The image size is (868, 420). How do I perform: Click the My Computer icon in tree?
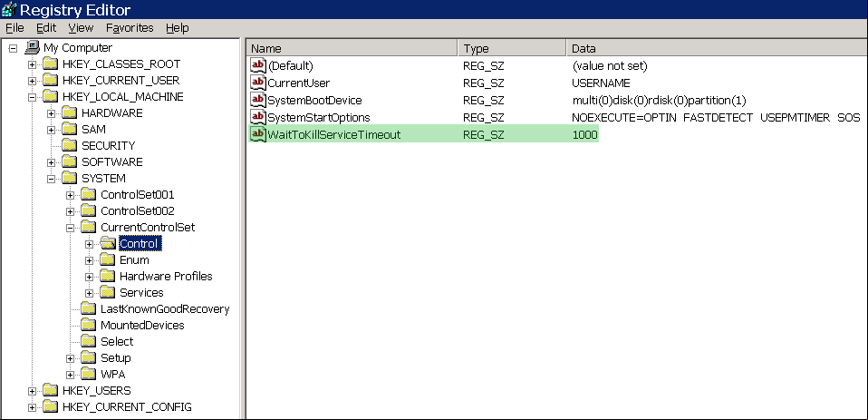coord(33,48)
